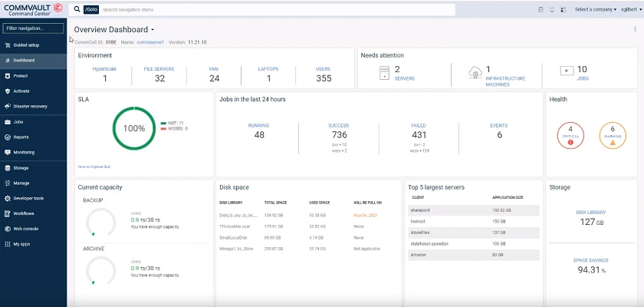Open the sgilbert user menu
The width and height of the screenshot is (644, 307).
pos(629,9)
